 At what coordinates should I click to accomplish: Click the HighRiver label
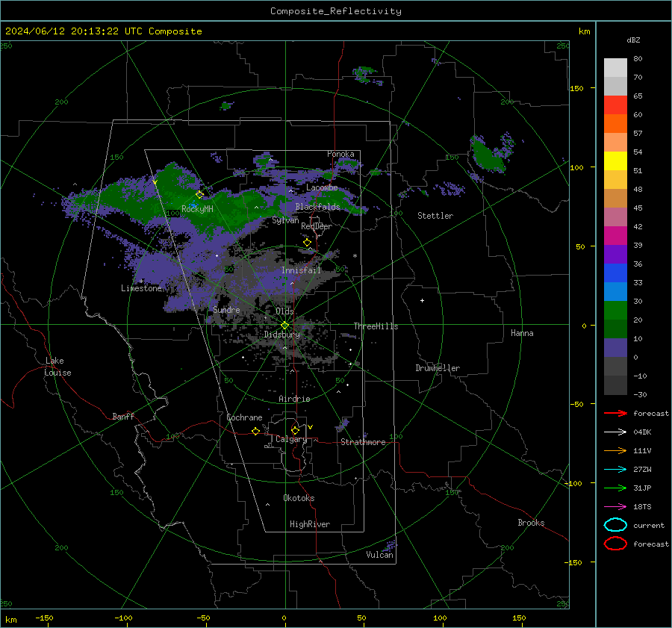point(310,524)
